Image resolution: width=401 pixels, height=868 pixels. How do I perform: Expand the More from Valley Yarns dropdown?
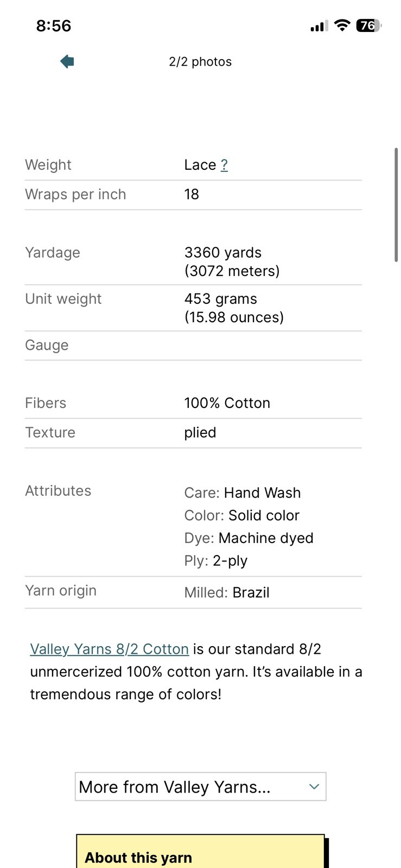point(200,787)
